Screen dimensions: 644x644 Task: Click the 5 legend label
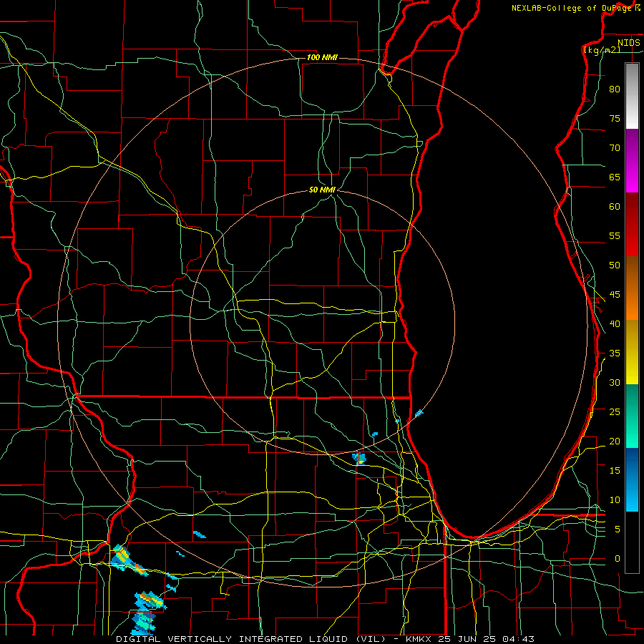618,530
